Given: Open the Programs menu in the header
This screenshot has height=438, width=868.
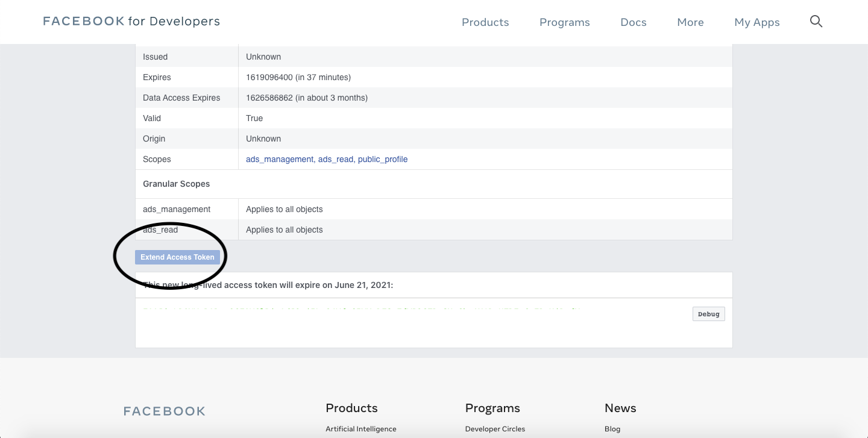Looking at the screenshot, I should 564,22.
